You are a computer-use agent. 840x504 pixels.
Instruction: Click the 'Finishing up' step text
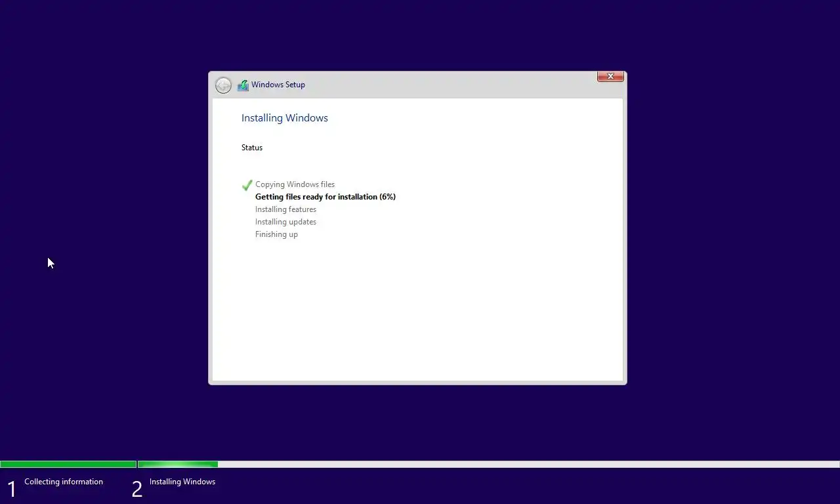276,234
